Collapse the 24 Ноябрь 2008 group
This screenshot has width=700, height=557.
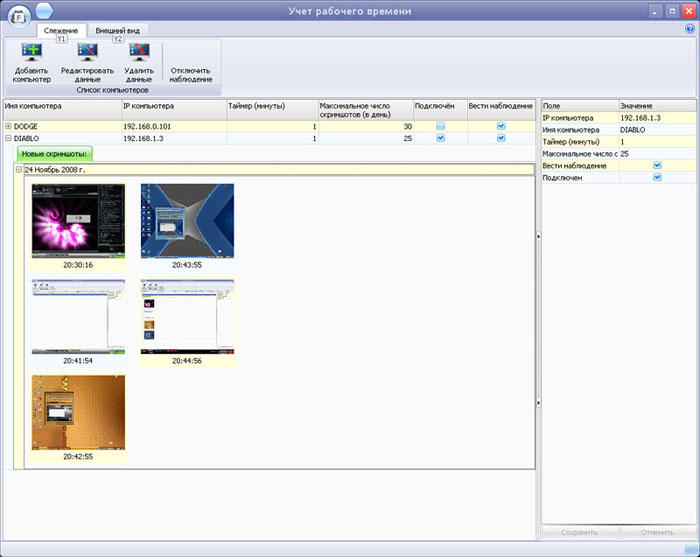pos(18,170)
